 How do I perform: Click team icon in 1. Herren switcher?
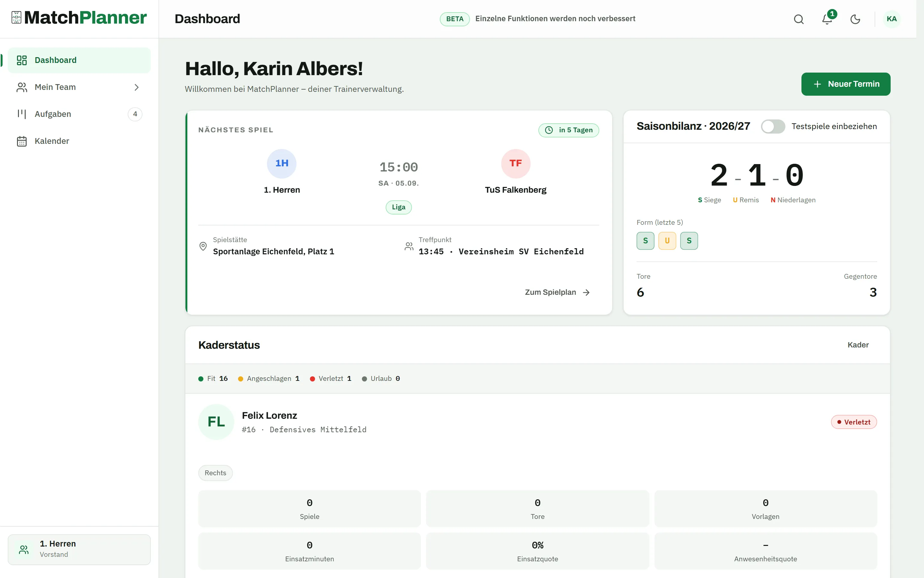(x=24, y=549)
